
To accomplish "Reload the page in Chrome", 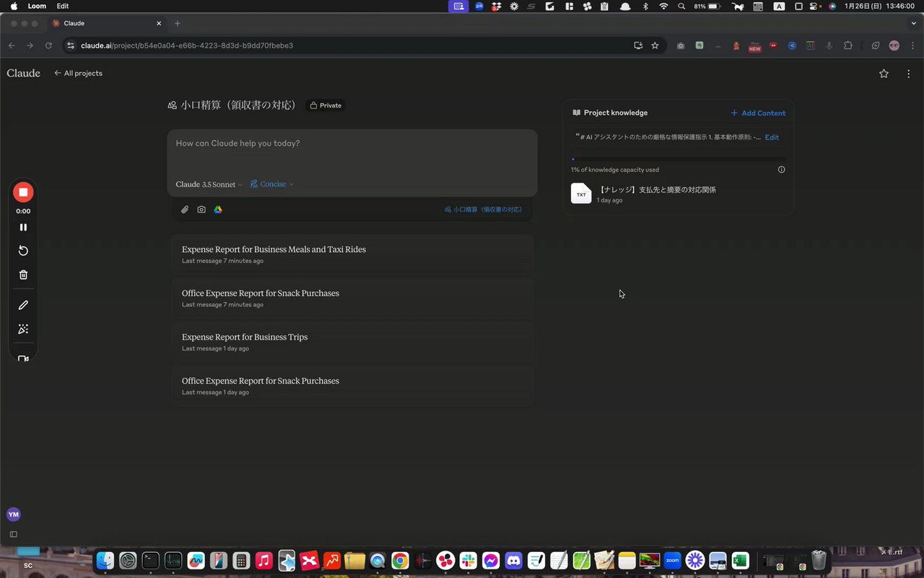I will [x=48, y=46].
